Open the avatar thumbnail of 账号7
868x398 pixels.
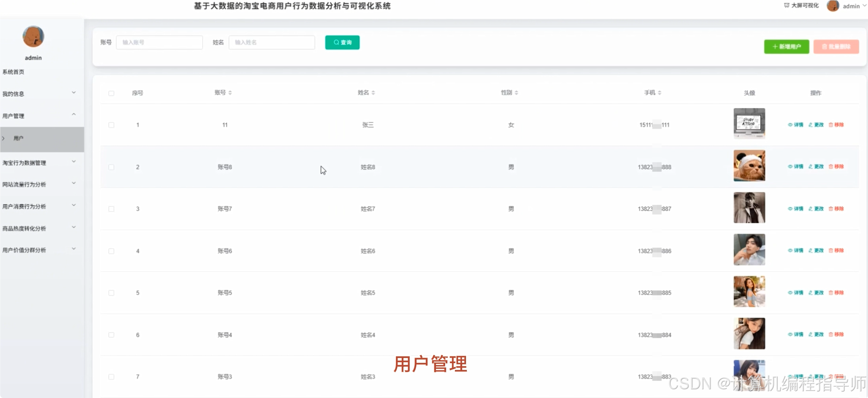click(749, 208)
